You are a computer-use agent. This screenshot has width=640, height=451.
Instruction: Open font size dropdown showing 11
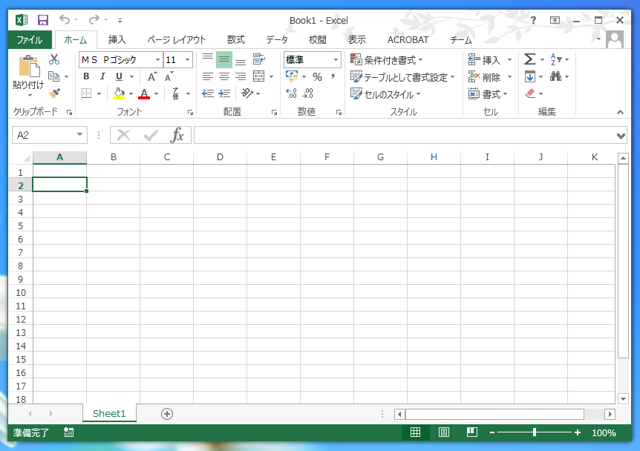187,60
